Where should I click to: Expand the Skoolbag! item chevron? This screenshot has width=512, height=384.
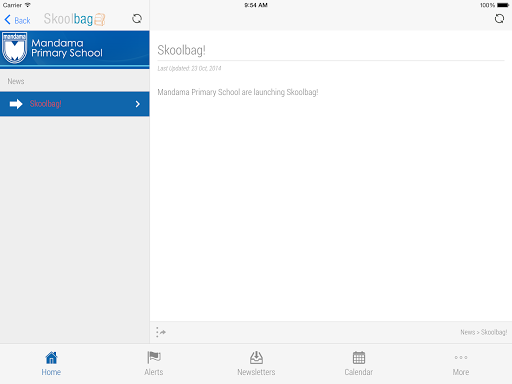tap(138, 104)
